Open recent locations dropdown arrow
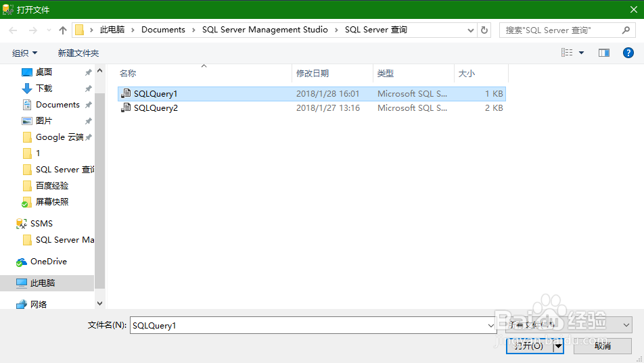Image resolution: width=644 pixels, height=363 pixels. [x=49, y=30]
